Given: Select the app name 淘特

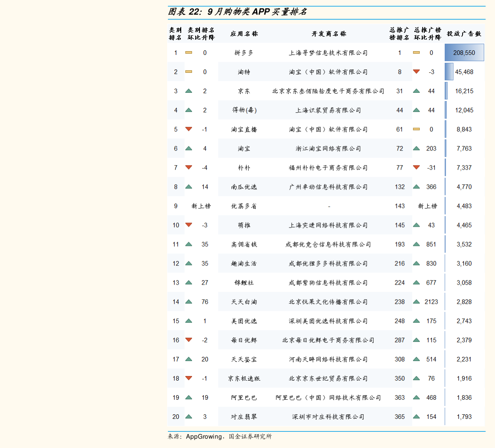Looking at the screenshot, I should 244,72.
